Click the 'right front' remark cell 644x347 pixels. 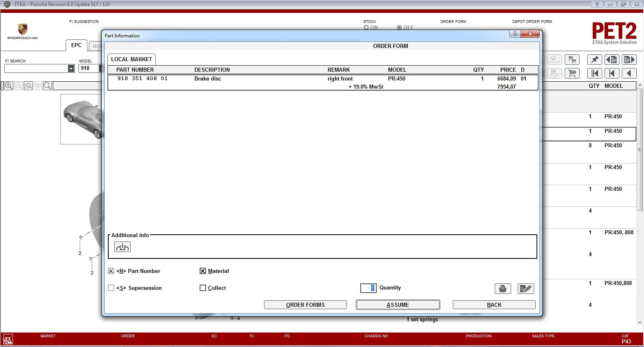340,78
